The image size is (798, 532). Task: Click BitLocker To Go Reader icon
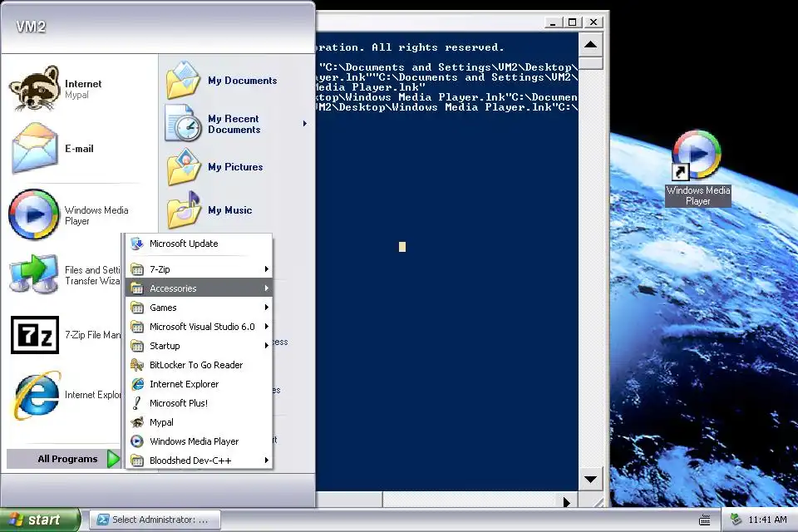coord(137,365)
